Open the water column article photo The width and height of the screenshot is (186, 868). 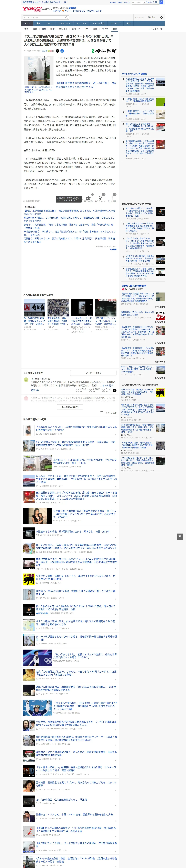coord(39,70)
